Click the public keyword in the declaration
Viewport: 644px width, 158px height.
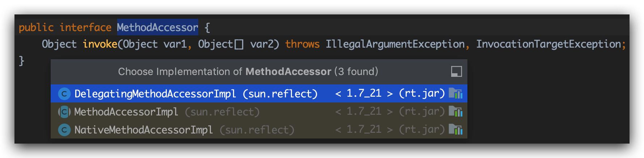pyautogui.click(x=36, y=27)
